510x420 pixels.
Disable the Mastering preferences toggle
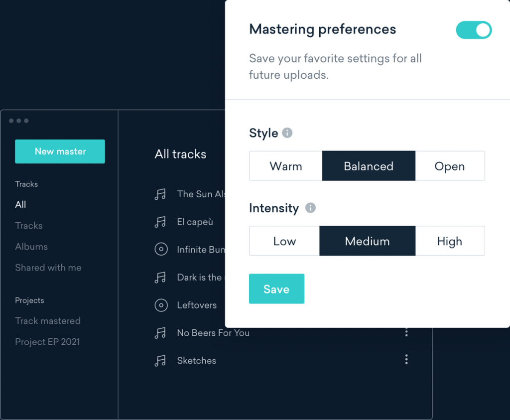(x=474, y=30)
